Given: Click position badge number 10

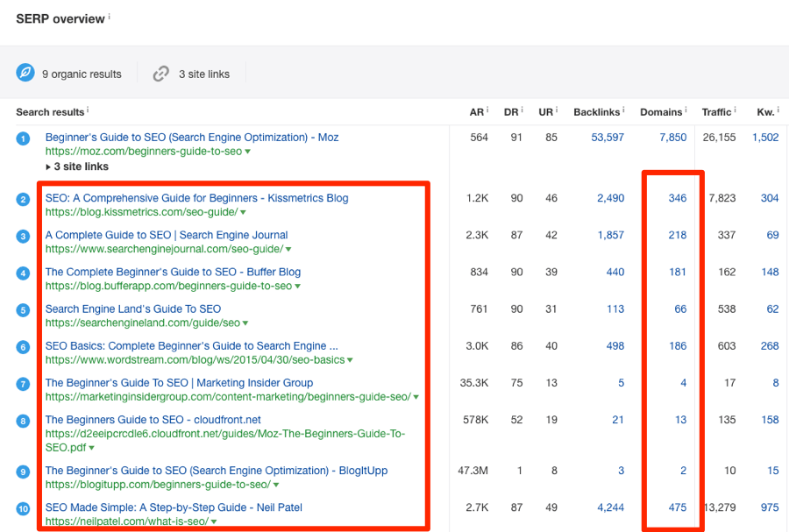Looking at the screenshot, I should [23, 508].
